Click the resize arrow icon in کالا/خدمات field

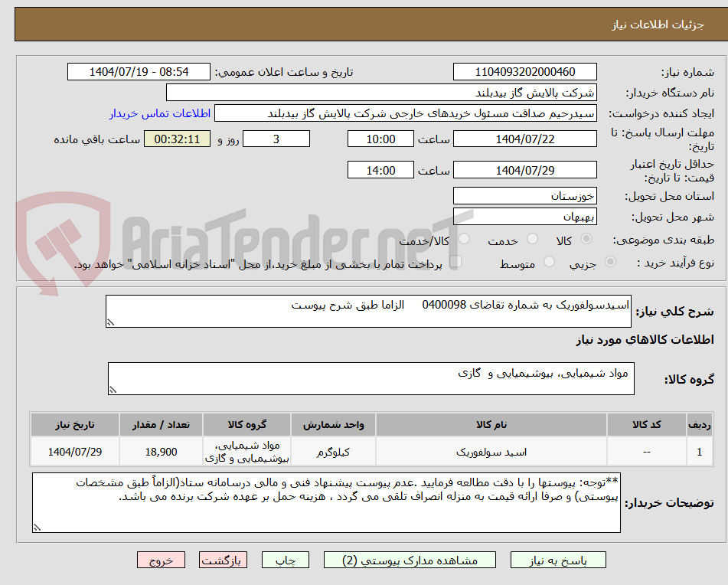coord(464,239)
